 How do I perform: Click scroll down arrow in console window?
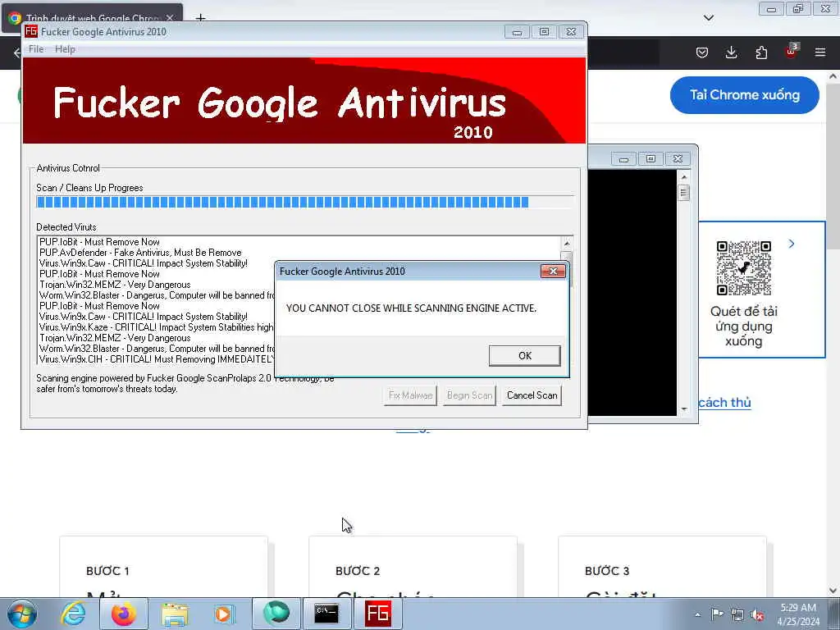coord(683,409)
